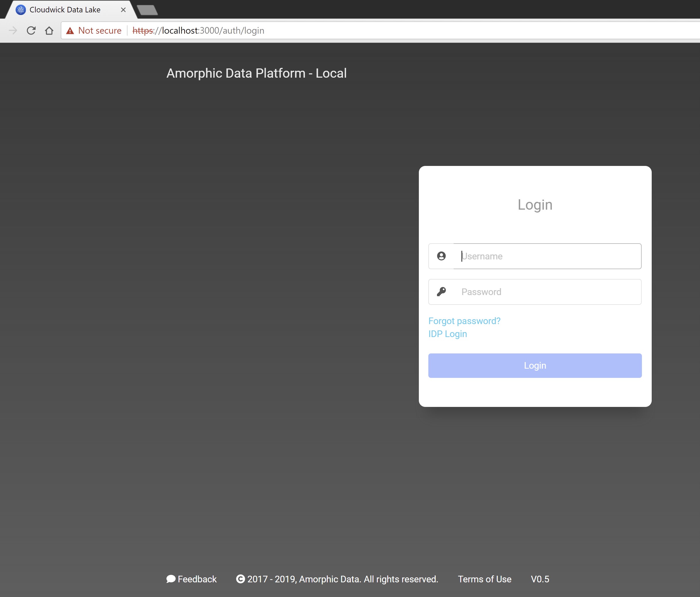
Task: Close the Cloudwick Data Lake tab
Action: tap(123, 10)
